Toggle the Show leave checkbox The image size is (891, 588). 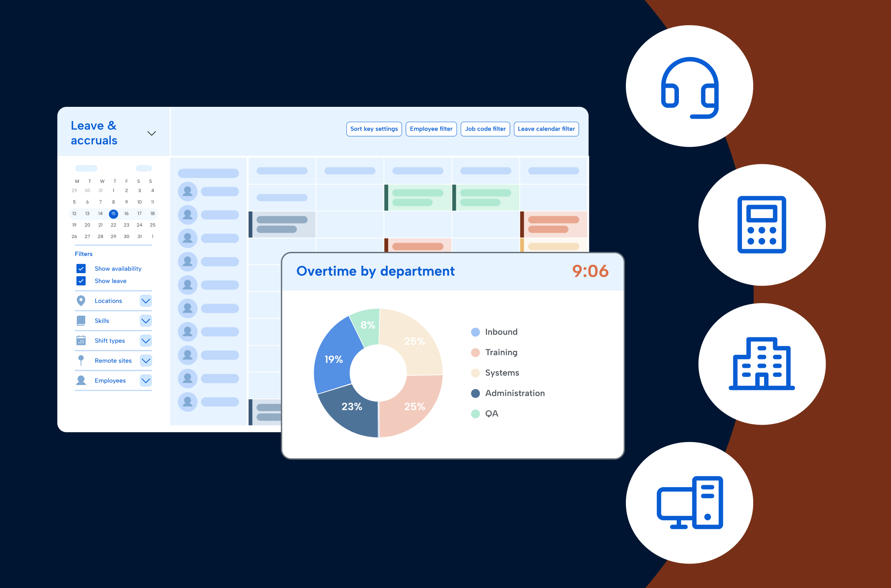81,281
